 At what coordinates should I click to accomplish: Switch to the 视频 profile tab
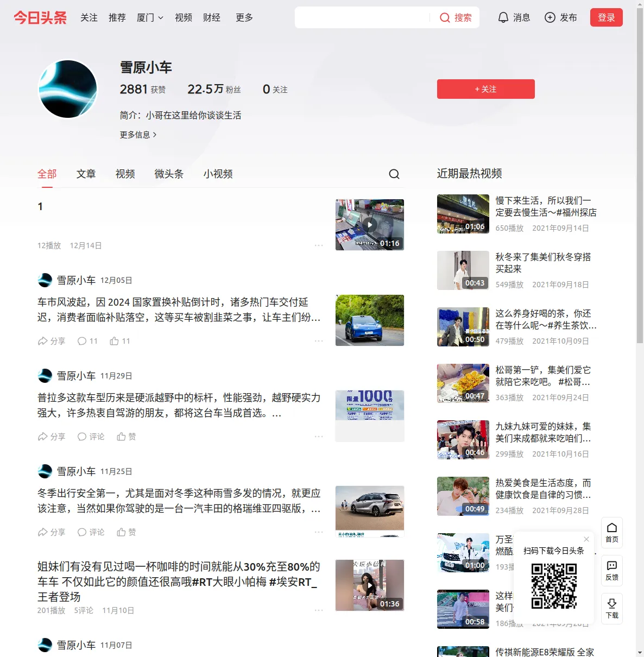click(x=125, y=174)
